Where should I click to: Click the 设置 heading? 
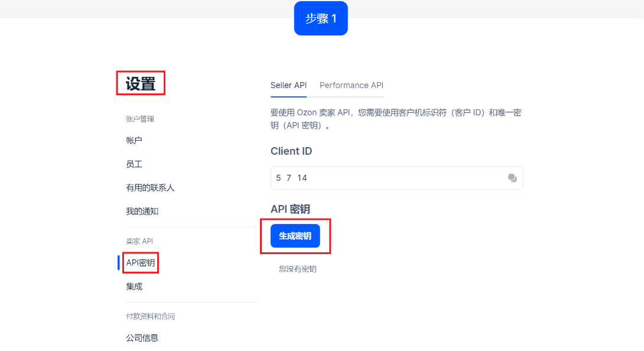pyautogui.click(x=141, y=83)
